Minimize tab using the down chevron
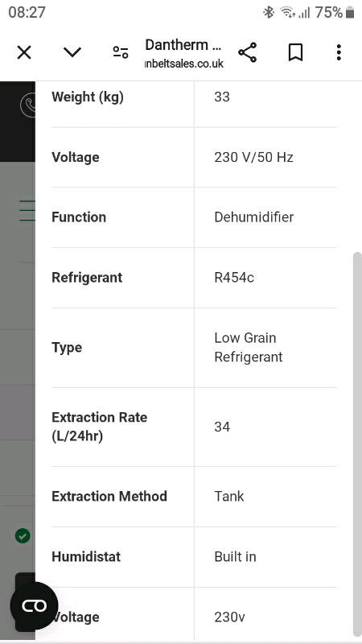 click(72, 52)
